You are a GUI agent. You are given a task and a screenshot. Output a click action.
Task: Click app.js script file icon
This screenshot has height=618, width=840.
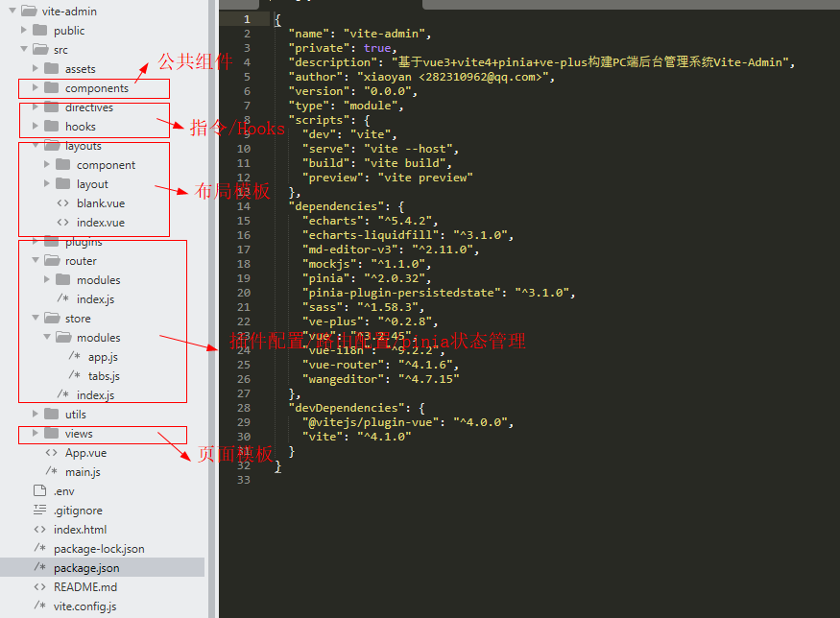coord(75,356)
